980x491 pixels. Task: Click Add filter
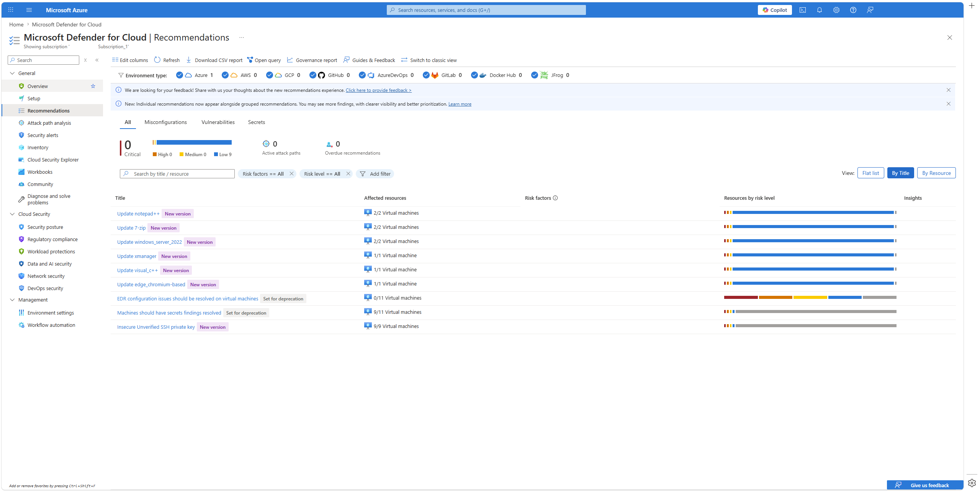click(375, 174)
